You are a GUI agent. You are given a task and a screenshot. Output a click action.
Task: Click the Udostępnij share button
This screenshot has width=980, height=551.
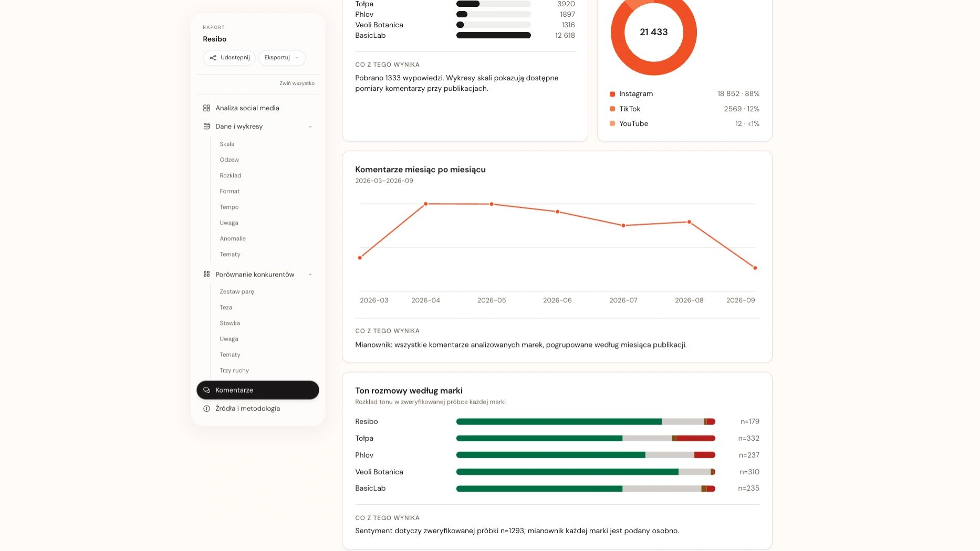(229, 58)
